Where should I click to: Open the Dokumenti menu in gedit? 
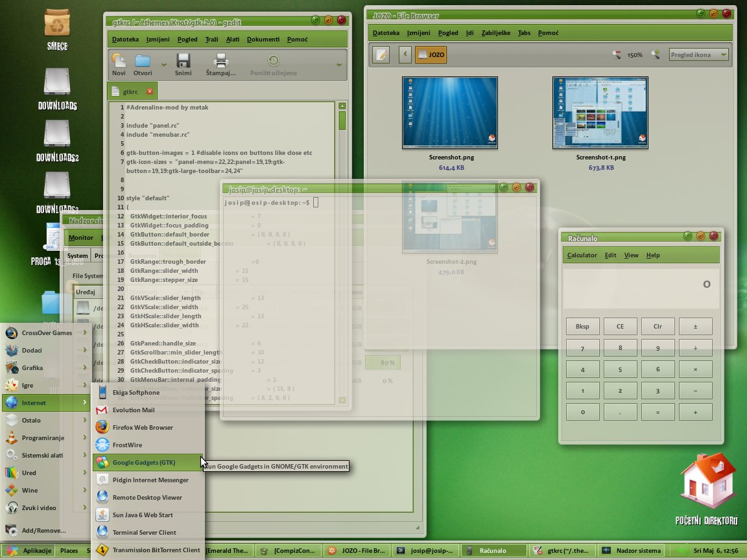pyautogui.click(x=263, y=39)
